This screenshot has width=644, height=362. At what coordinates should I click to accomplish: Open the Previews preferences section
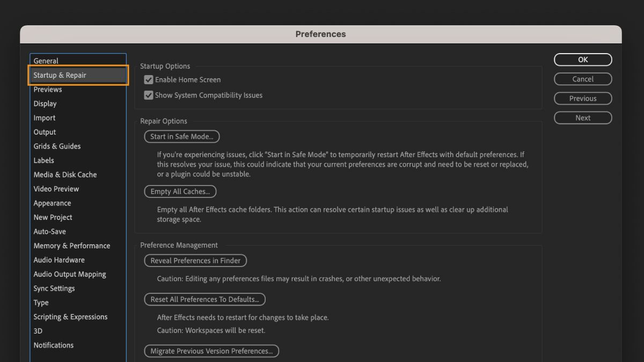[x=48, y=89]
